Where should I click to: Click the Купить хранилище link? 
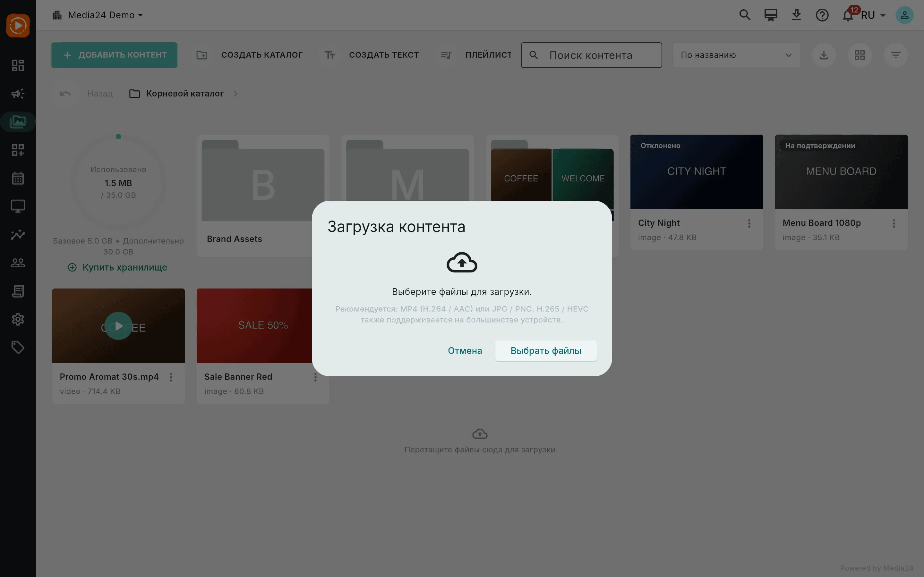point(118,268)
